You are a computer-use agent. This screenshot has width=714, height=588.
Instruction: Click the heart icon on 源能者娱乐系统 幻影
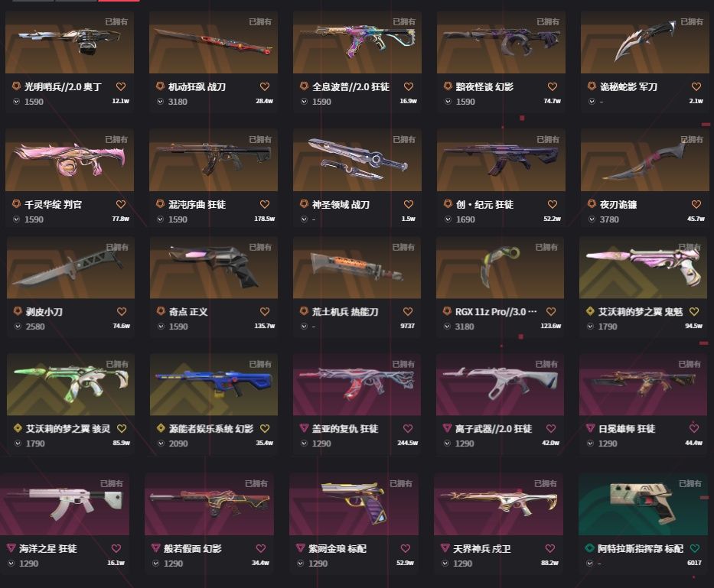coord(265,429)
